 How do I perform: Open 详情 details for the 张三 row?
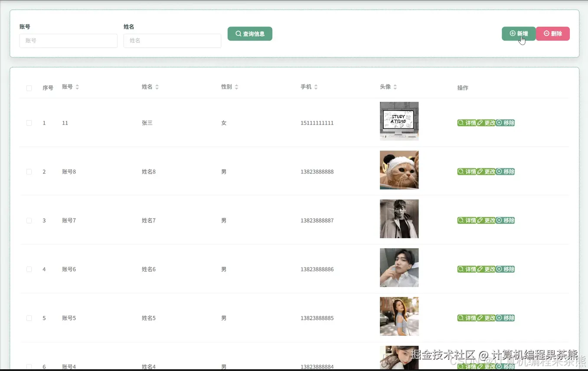pos(467,123)
